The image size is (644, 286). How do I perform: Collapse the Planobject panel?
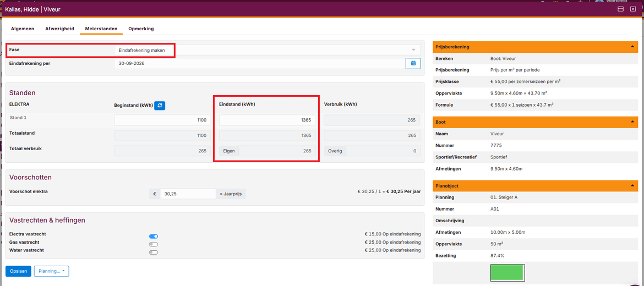coord(632,185)
